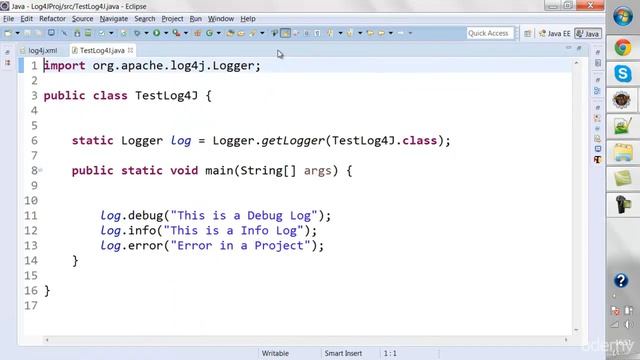Click the Save All toolbar icon
The height and width of the screenshot is (360, 640).
(38, 33)
